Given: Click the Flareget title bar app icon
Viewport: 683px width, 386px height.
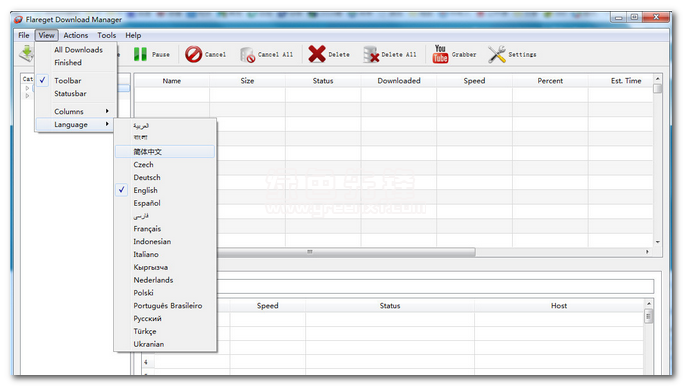Looking at the screenshot, I should click(x=18, y=20).
